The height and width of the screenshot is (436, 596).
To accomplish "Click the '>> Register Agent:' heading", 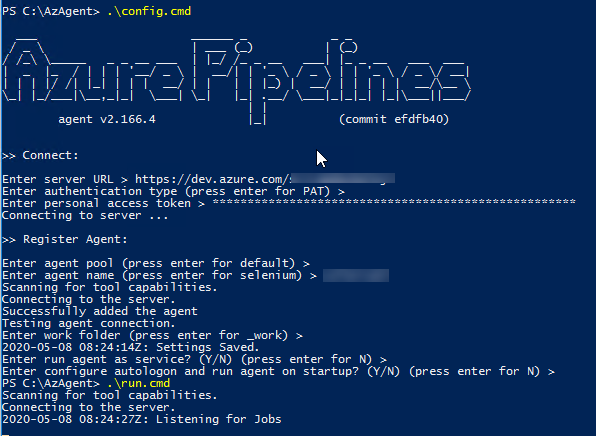I will point(65,239).
